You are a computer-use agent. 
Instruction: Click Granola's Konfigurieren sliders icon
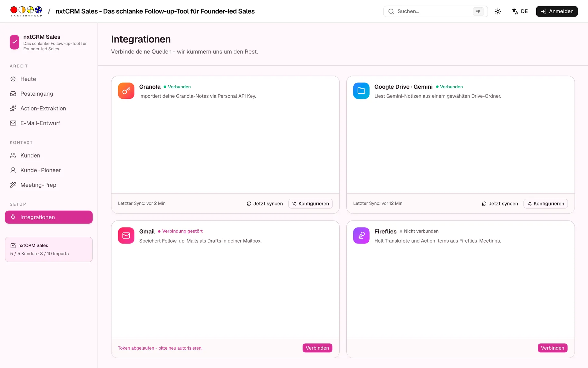click(294, 204)
